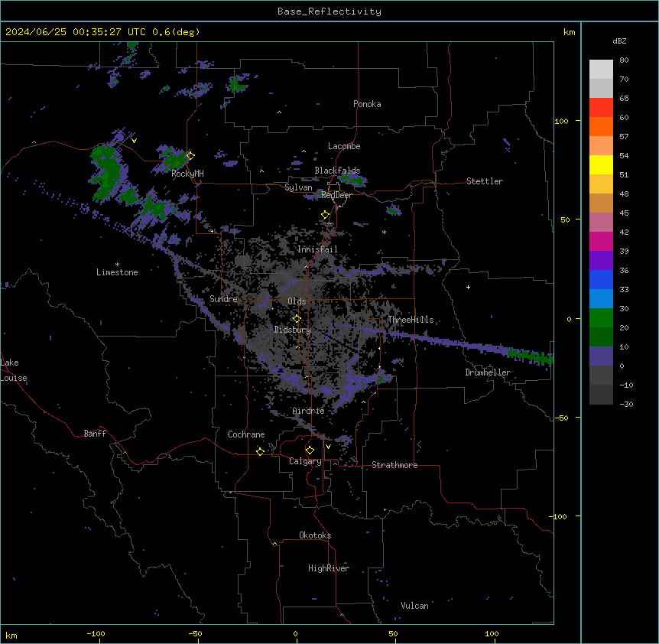Click the Ponoka city label
This screenshot has width=659, height=644.
(367, 104)
